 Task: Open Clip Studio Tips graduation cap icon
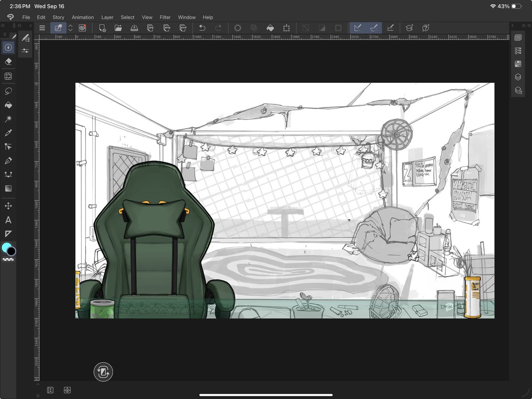409,28
